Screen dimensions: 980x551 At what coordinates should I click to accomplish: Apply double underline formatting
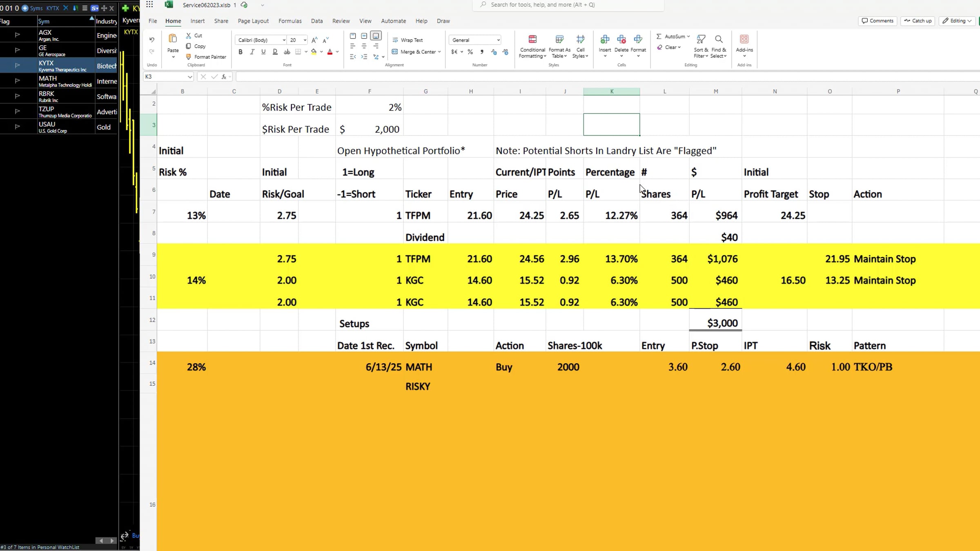[275, 52]
